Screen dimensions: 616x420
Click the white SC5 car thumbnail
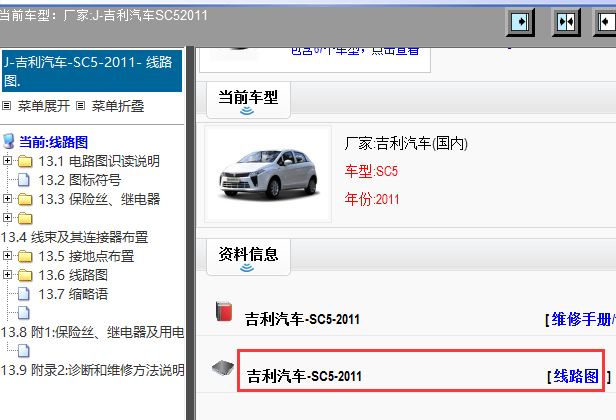(x=268, y=174)
